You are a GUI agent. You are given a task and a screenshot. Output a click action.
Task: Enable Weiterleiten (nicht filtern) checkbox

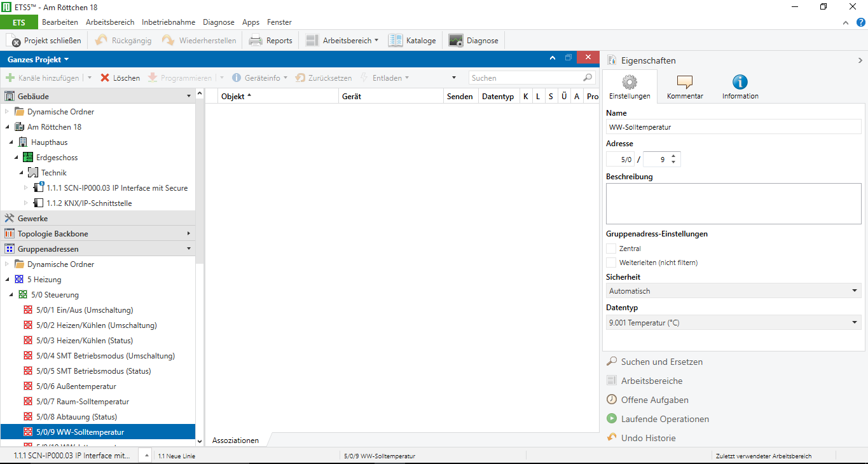point(612,263)
